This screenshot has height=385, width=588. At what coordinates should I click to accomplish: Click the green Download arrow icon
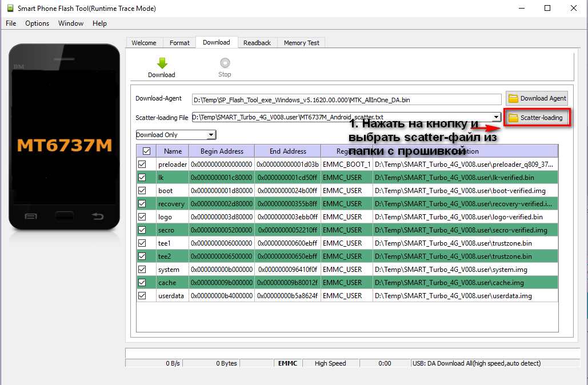162,63
